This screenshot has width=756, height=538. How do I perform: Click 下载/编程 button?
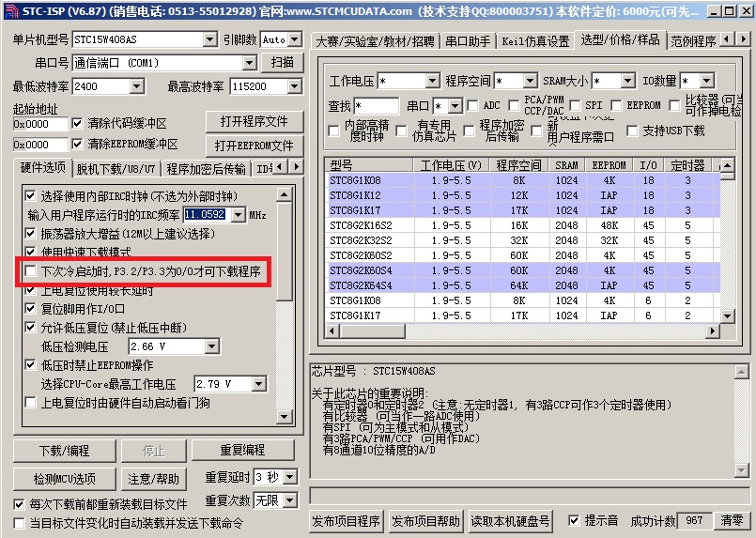(64, 451)
